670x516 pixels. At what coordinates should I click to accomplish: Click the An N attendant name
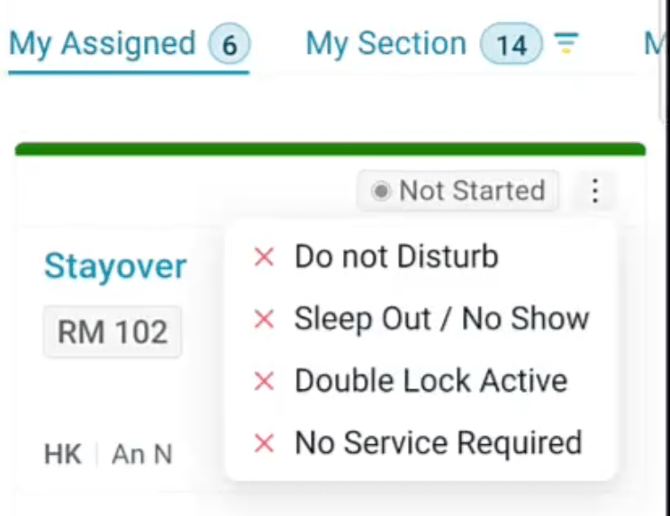point(142,454)
